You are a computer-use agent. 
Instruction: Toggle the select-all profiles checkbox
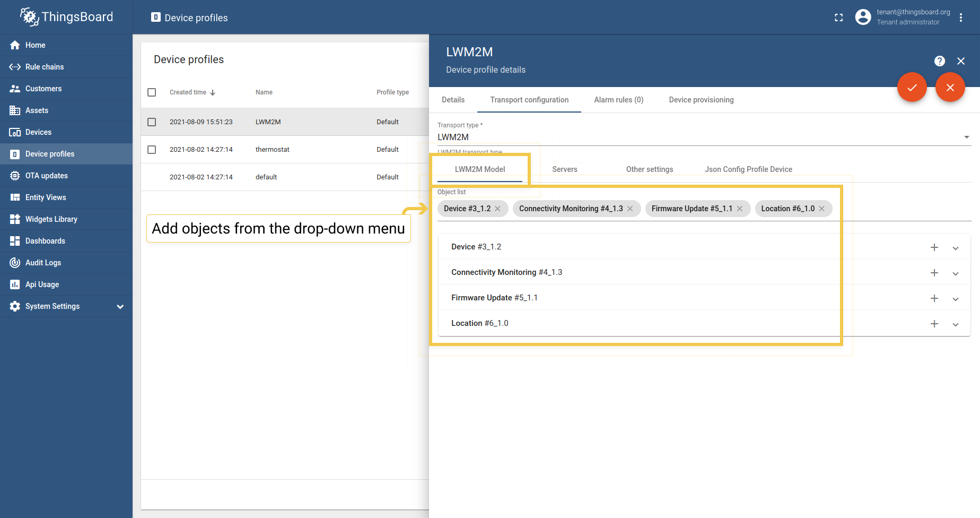tap(152, 92)
